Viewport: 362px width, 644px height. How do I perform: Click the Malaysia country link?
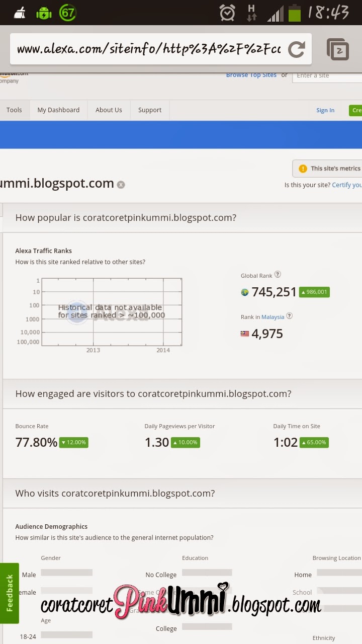pos(273,317)
